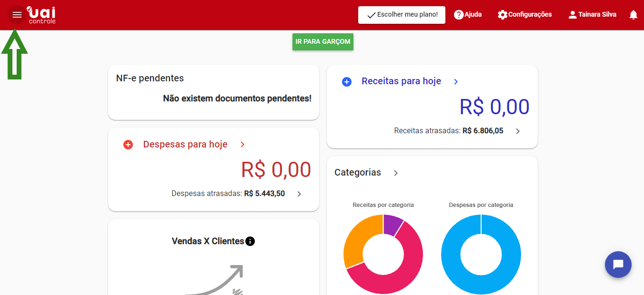Click the Ajuda question mark icon
644x295 pixels.
(459, 15)
